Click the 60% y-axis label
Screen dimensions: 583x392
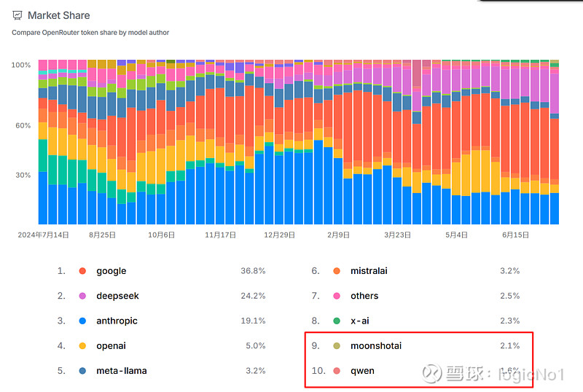point(23,125)
